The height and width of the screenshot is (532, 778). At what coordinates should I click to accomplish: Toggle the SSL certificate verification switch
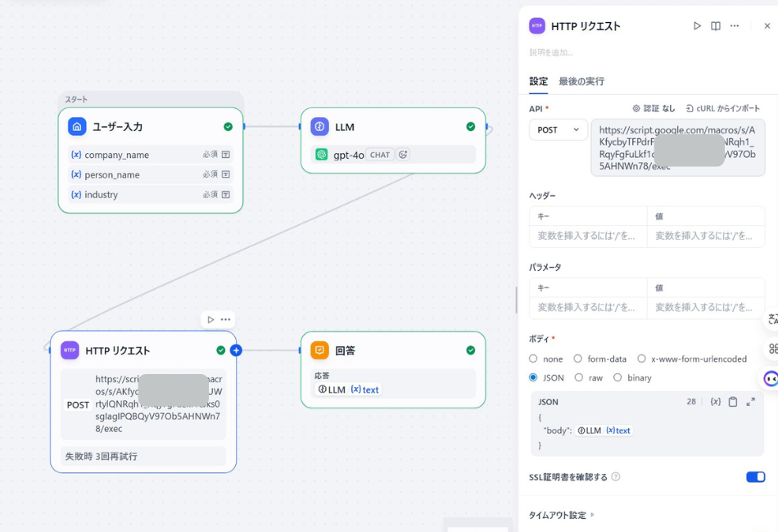pos(755,477)
